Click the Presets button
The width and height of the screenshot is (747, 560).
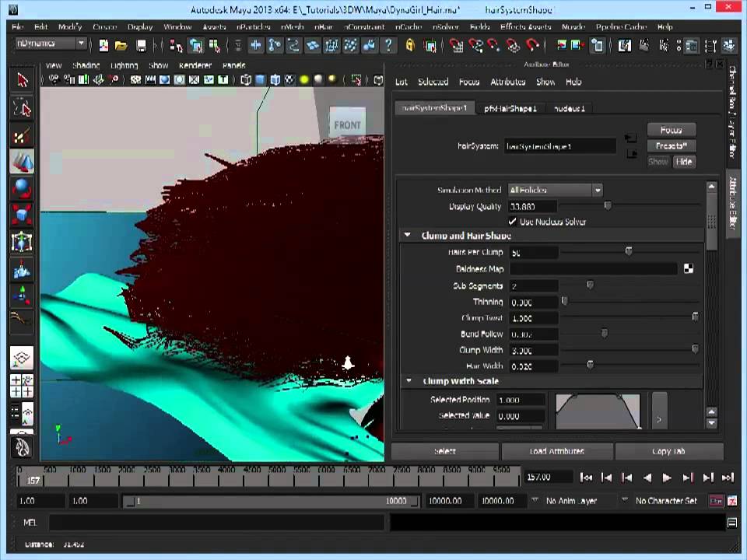click(x=672, y=145)
